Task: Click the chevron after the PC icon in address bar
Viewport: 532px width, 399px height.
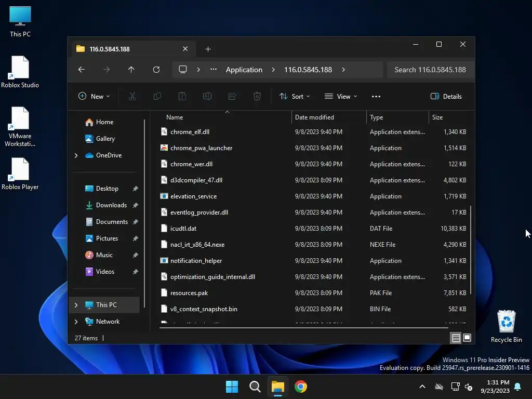Action: 198,70
